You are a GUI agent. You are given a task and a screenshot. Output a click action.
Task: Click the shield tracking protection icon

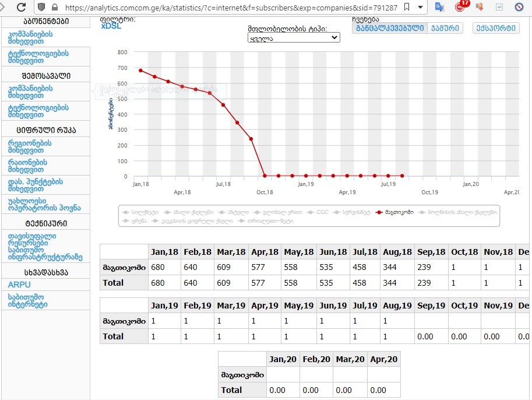tap(41, 8)
